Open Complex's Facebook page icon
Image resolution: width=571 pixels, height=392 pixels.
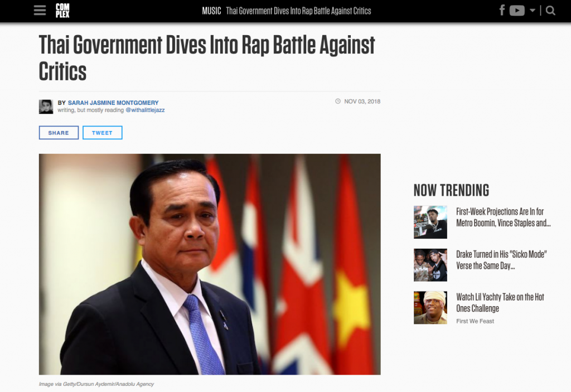[x=502, y=11]
